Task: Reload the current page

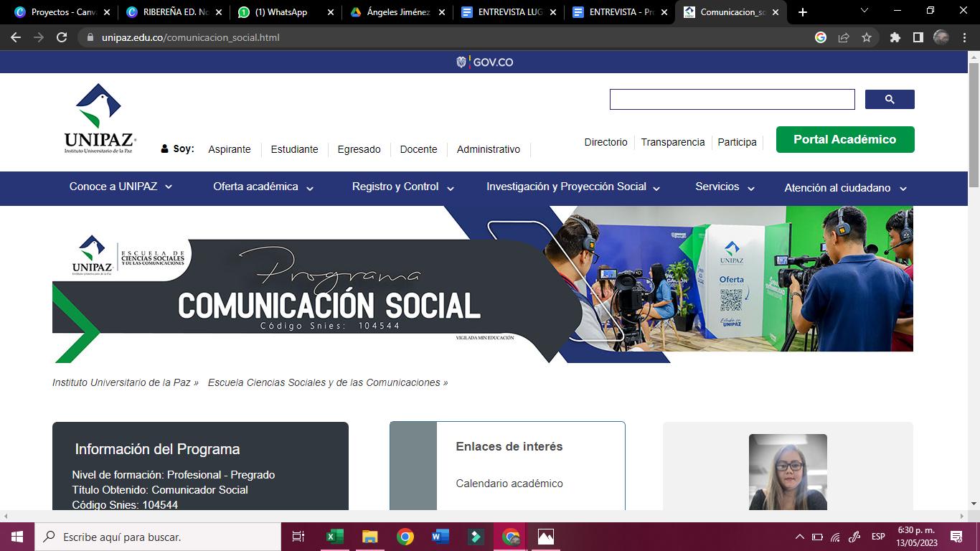Action: pos(62,37)
